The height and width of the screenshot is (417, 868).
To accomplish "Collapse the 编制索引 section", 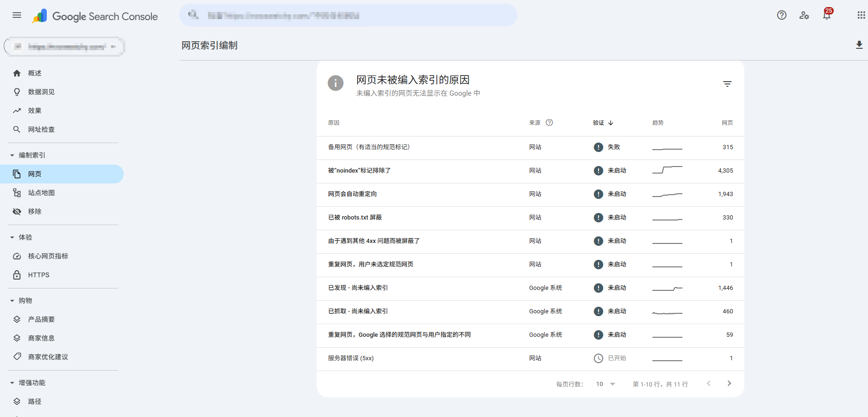I will tap(12, 155).
